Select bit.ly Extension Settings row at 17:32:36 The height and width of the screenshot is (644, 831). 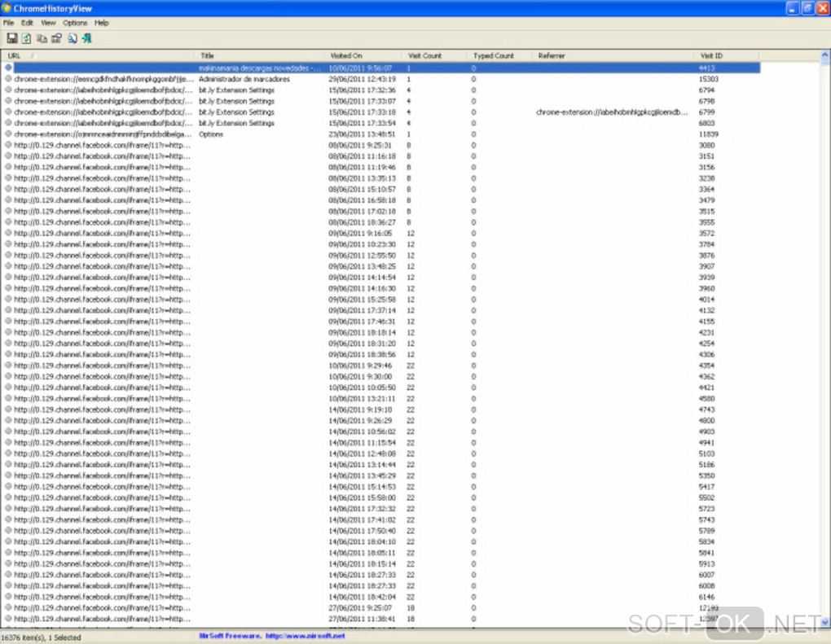click(x=381, y=90)
